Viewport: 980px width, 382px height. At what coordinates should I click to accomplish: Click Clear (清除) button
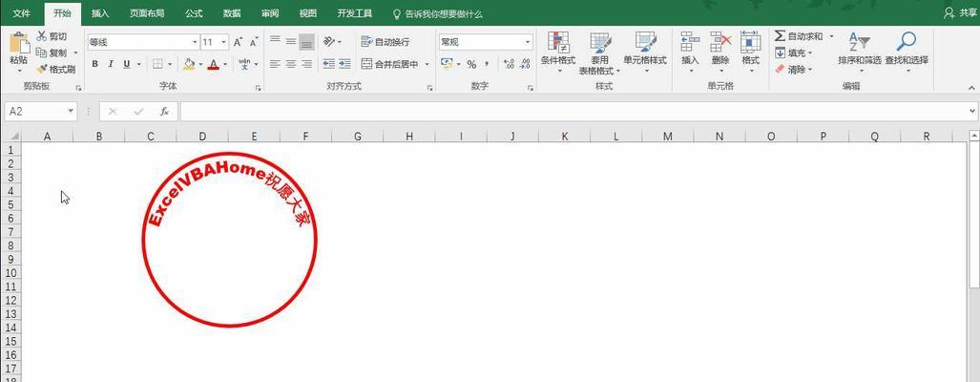pos(794,70)
